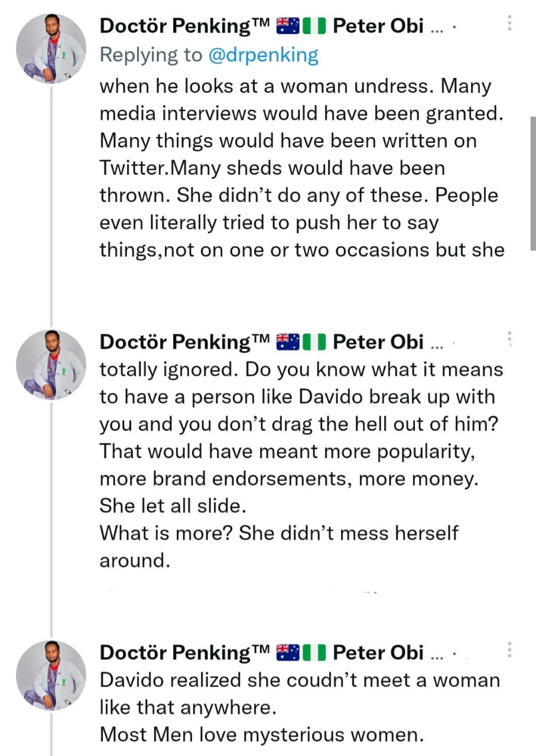Click the Nigerian flag emoji in the first tweet's name

313,27
